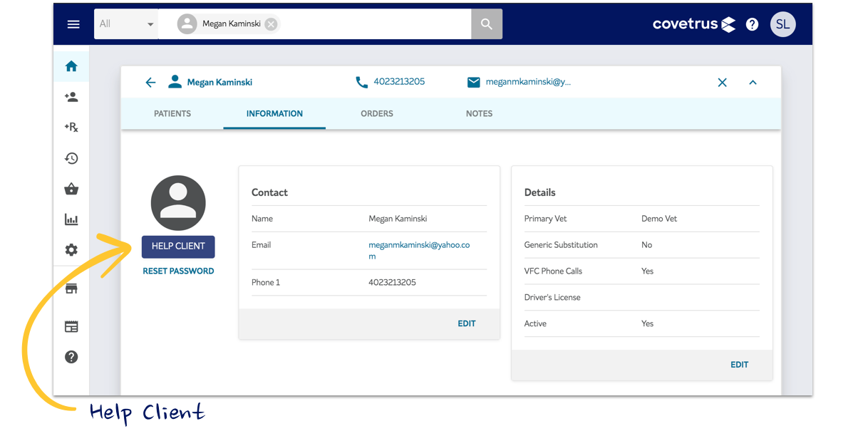Click the client profile avatar image
The image size is (868, 431).
point(178,203)
